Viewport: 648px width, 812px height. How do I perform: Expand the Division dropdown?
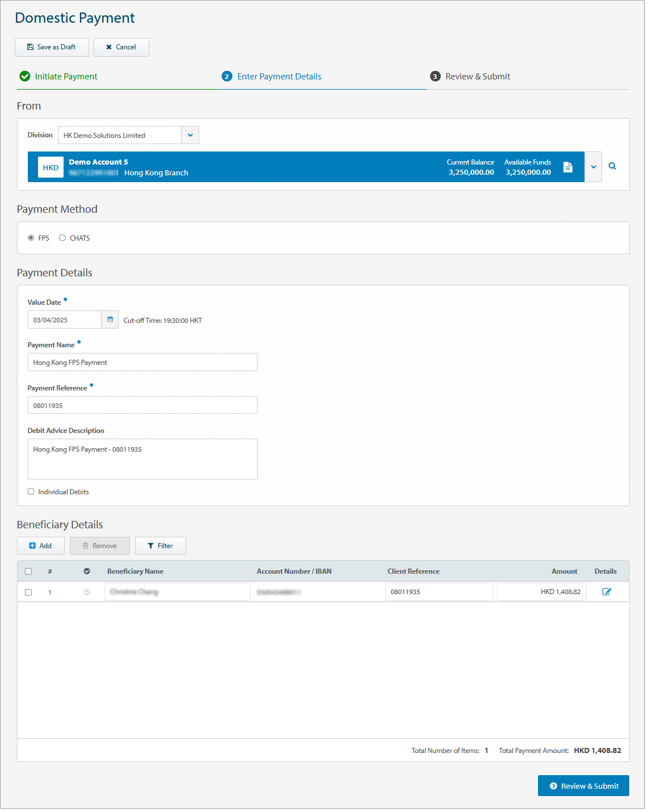pyautogui.click(x=190, y=135)
